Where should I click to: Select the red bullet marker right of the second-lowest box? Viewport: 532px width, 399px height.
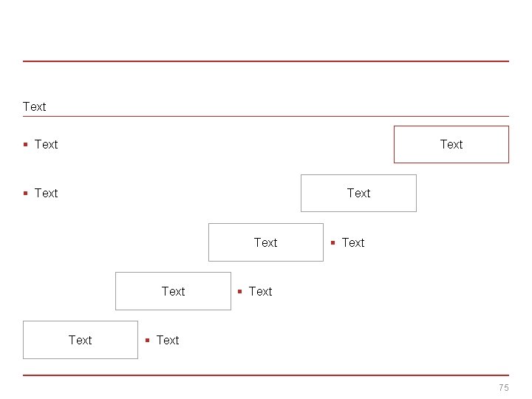pos(240,292)
